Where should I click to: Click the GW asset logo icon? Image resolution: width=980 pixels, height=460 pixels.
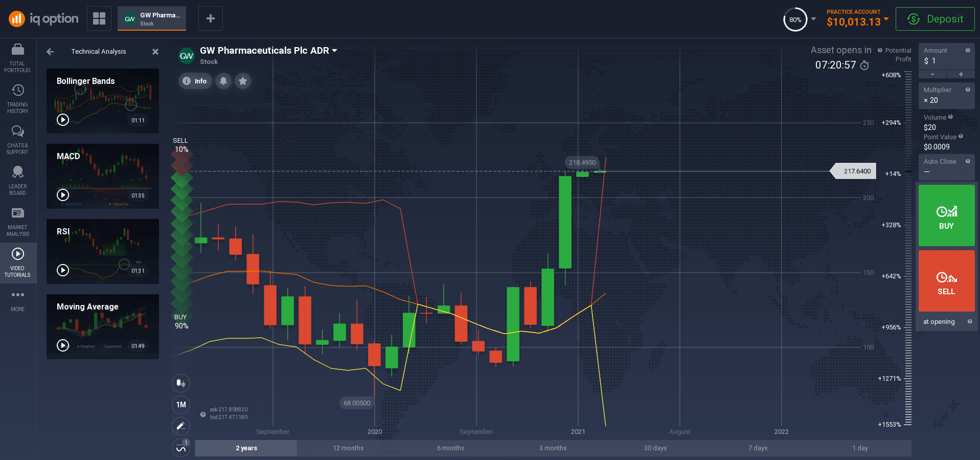click(187, 56)
